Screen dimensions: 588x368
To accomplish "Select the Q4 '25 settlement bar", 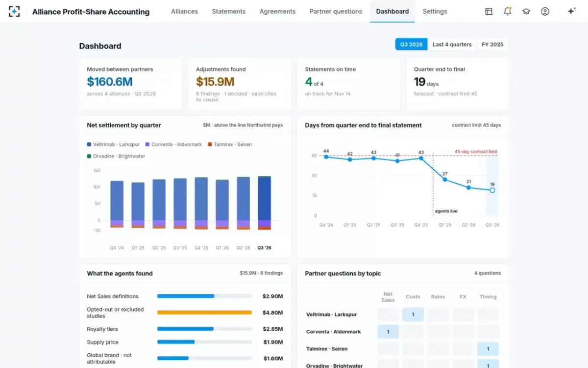I will click(201, 203).
